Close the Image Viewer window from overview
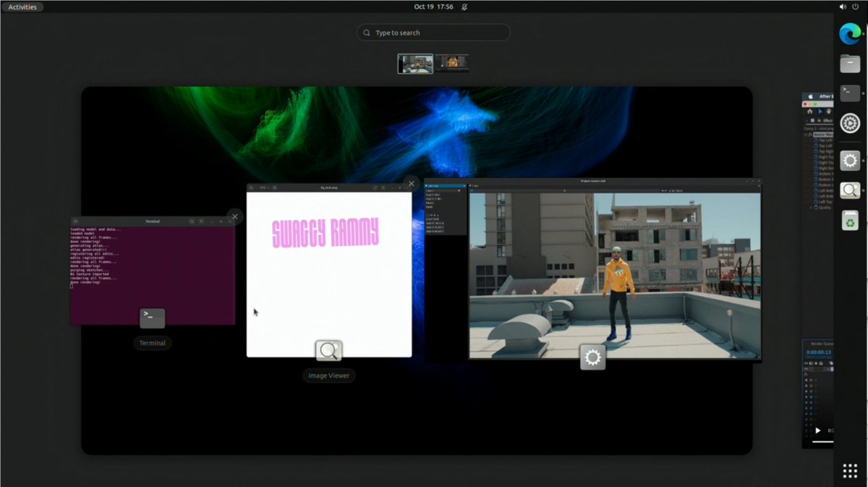 [411, 184]
